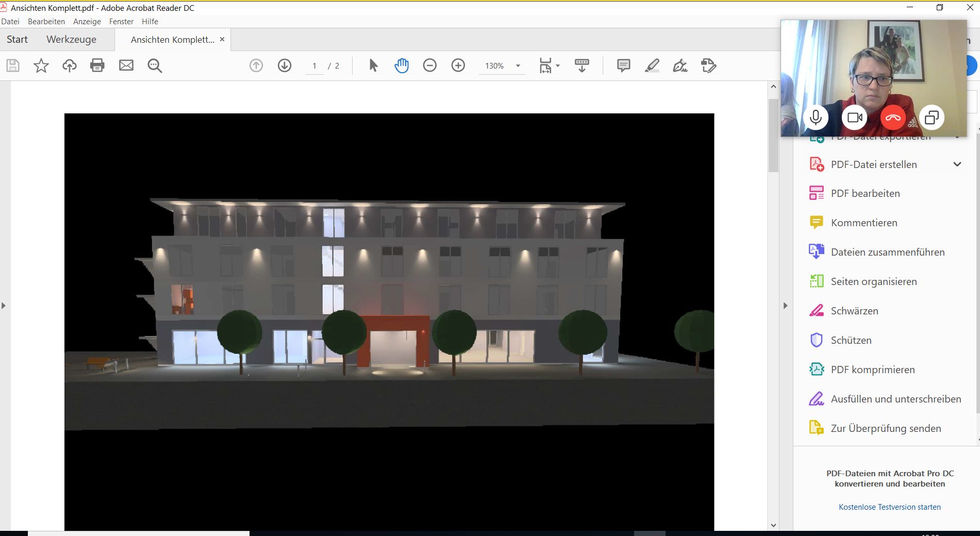Choose the arrow selection tool

click(x=373, y=65)
